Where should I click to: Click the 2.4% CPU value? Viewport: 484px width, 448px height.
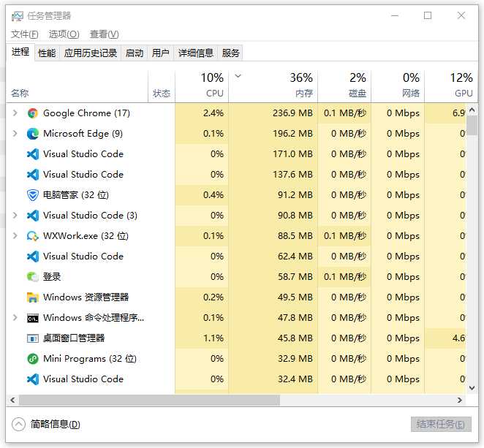(213, 113)
